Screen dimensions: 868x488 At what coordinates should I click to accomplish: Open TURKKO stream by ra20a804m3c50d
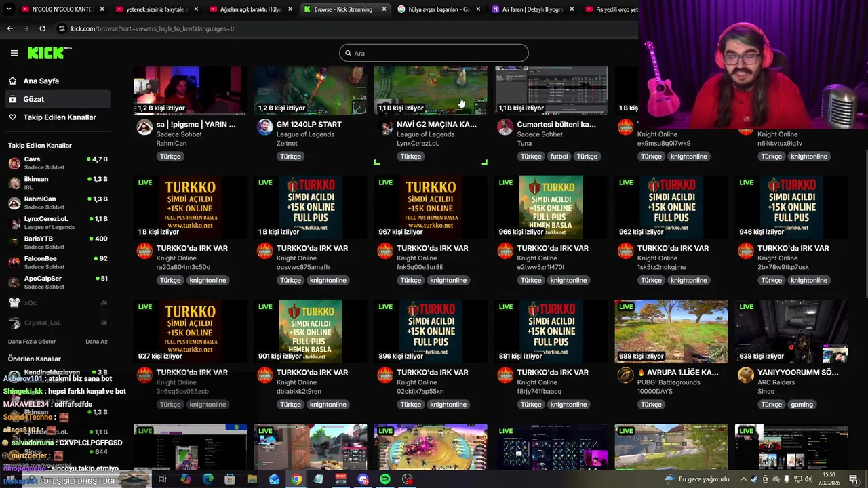(x=190, y=207)
